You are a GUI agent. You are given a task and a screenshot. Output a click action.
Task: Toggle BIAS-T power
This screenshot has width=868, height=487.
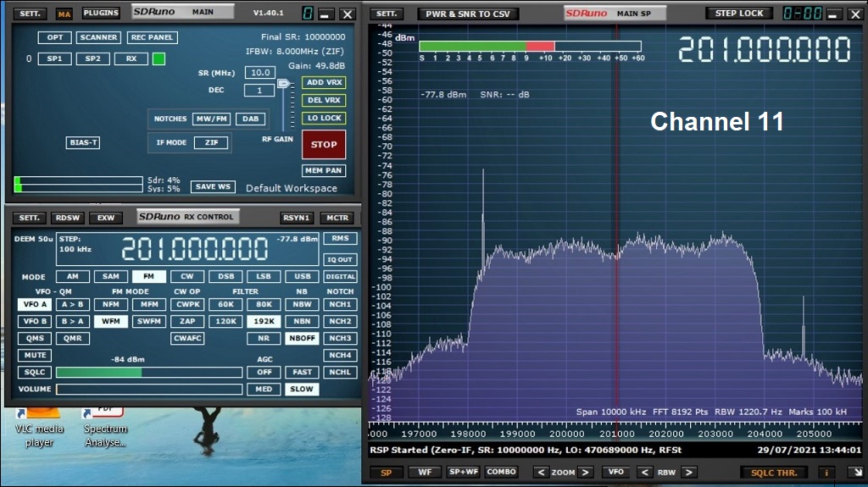[x=83, y=142]
